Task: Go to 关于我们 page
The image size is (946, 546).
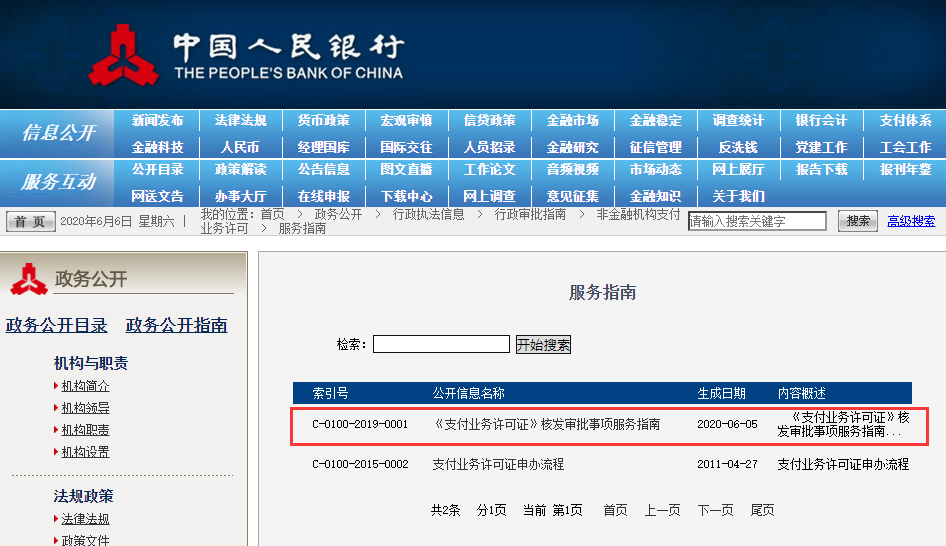Action: [x=738, y=196]
